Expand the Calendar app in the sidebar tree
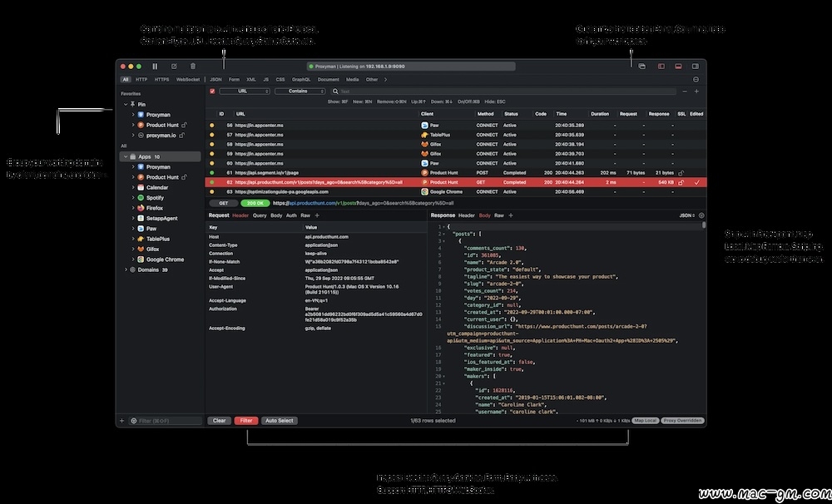Screen dimensions: 832x504 click(133, 187)
